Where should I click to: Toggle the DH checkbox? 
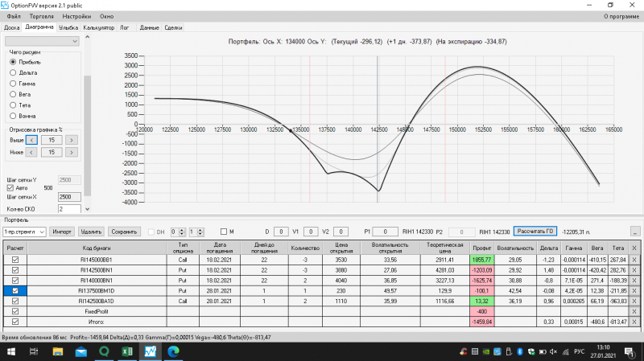click(x=151, y=232)
